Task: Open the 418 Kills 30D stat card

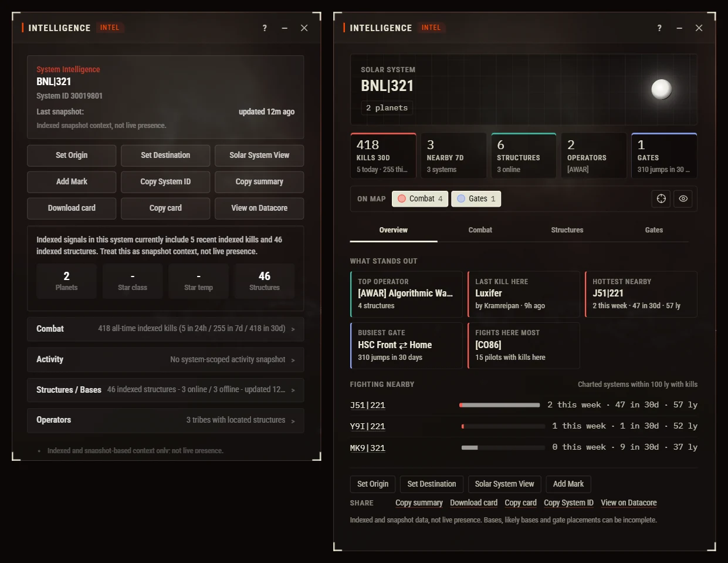Action: click(x=383, y=156)
